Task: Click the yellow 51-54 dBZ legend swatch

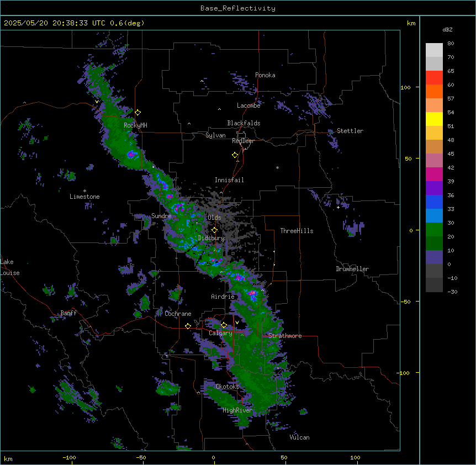Action: [x=434, y=119]
